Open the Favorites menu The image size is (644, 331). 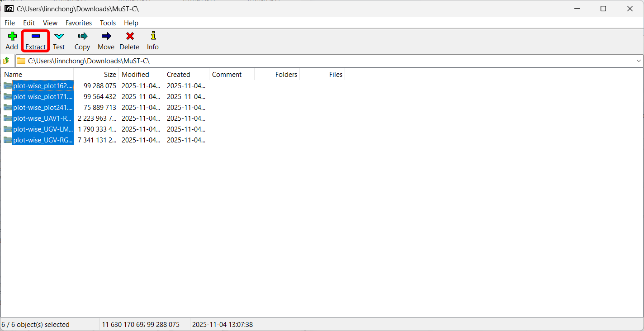78,23
